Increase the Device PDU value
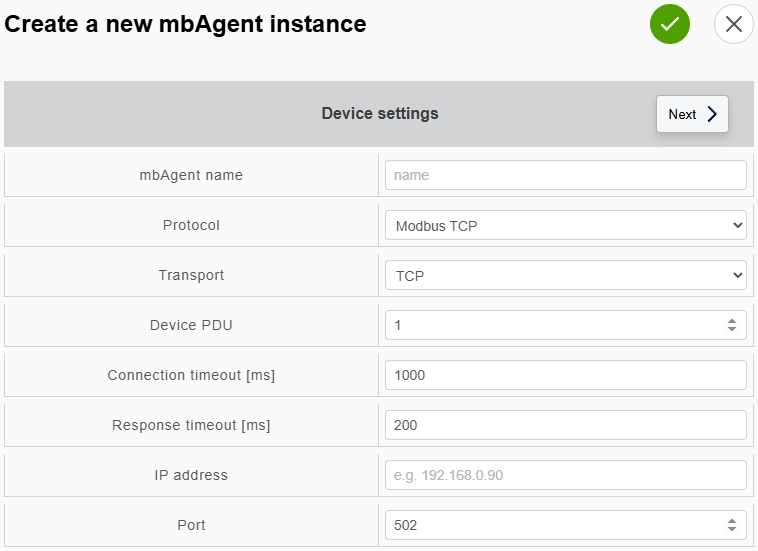 732,321
